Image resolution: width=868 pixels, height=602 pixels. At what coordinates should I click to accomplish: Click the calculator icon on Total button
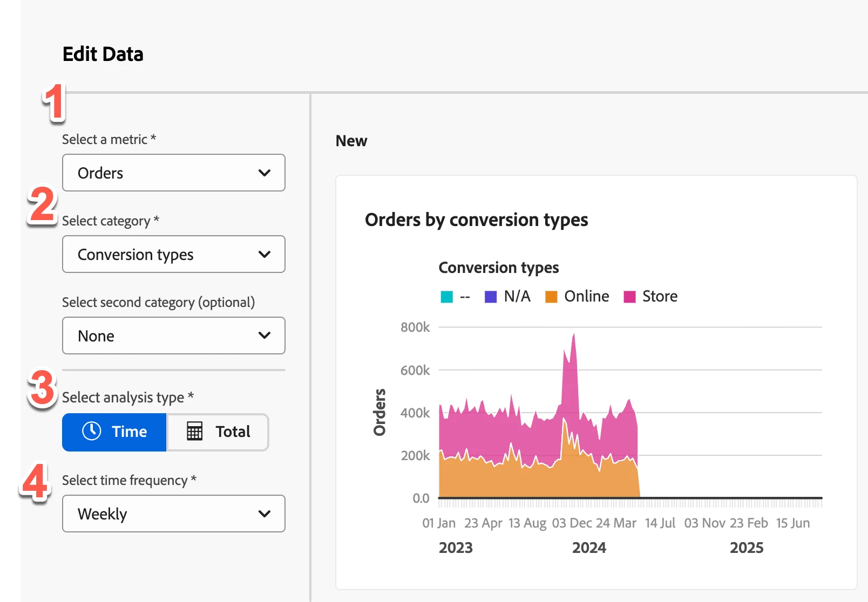[194, 431]
